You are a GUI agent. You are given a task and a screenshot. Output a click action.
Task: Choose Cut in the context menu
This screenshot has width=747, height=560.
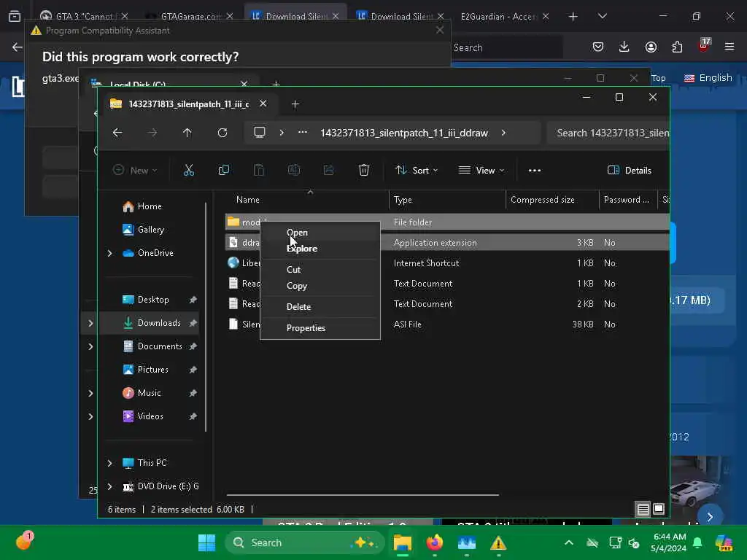click(293, 270)
